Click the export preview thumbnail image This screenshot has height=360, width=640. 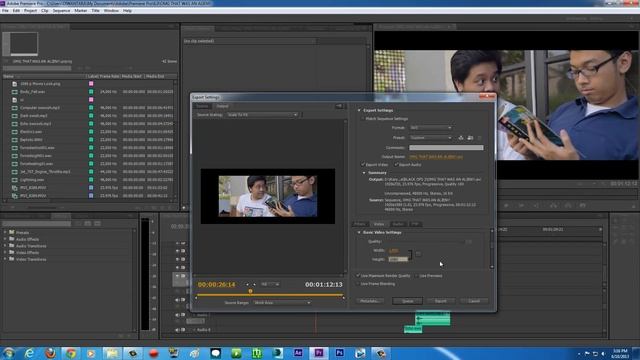click(x=268, y=196)
